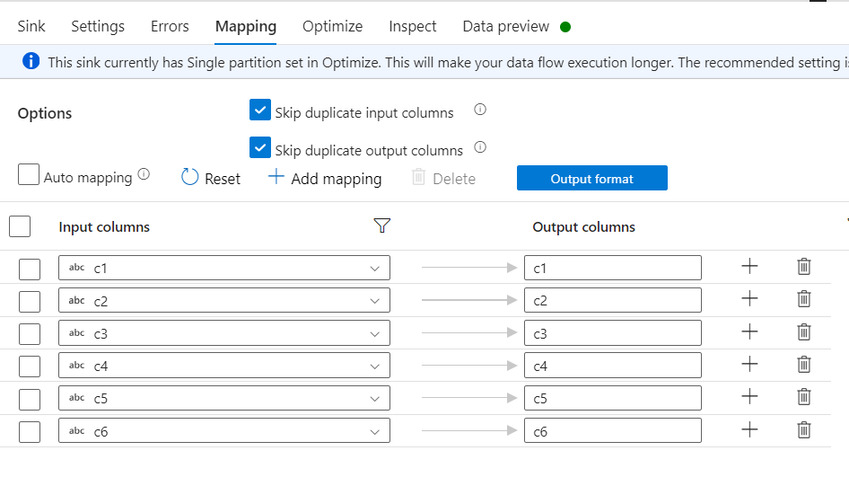Viewport: 849px width, 477px height.
Task: Click the blue info icon in notification banner
Action: (31, 61)
